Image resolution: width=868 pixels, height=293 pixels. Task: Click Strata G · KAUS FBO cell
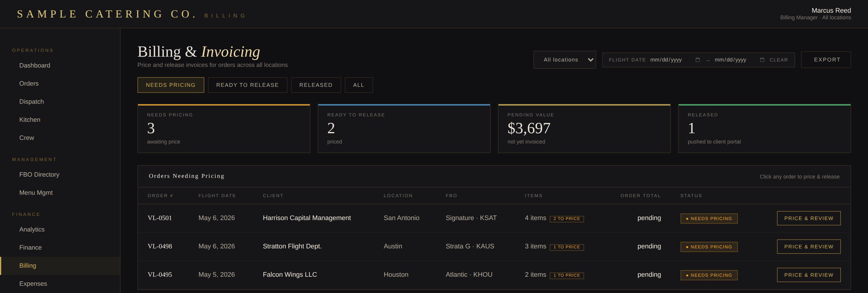pyautogui.click(x=470, y=246)
